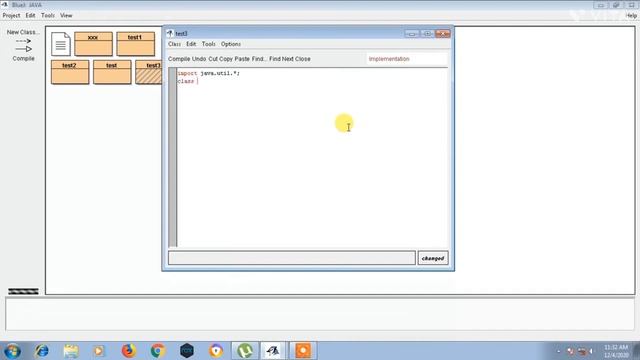
Task: Select the class box labeled test
Action: click(x=112, y=72)
